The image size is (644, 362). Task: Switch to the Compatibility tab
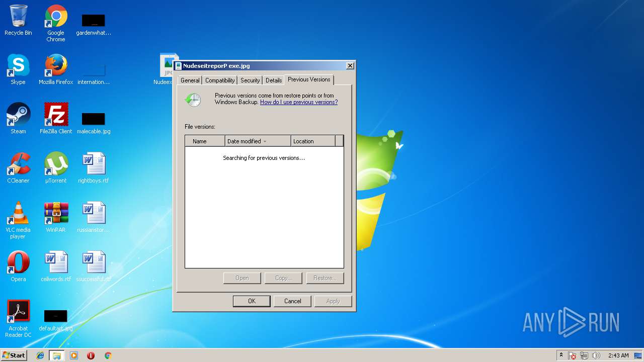tap(220, 80)
